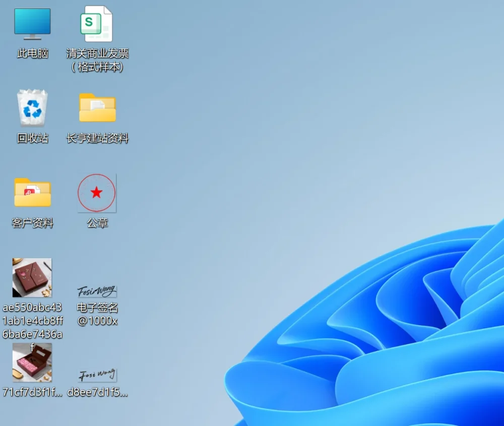The height and width of the screenshot is (426, 504).
Task: Click the 71cf7d3f1f... open gift box thumbnail
Action: coord(32,362)
